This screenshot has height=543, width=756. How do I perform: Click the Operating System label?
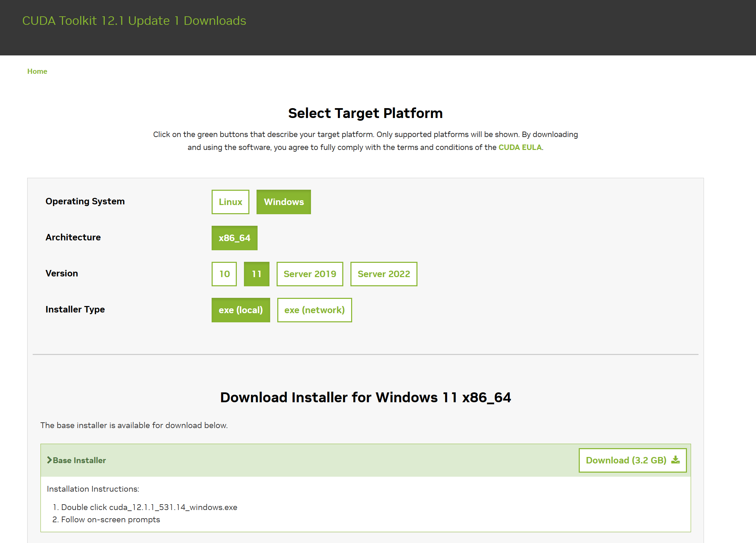85,201
